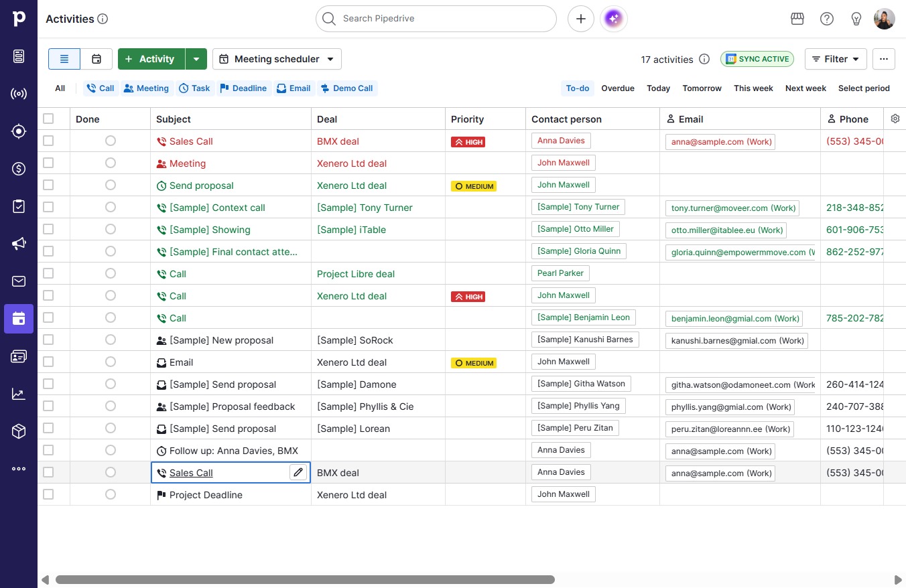Select checkbox for Project Deadline row
The height and width of the screenshot is (588, 906).
(x=48, y=494)
